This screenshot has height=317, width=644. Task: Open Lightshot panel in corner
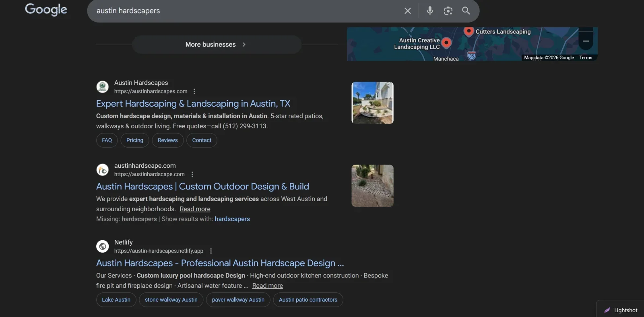tap(621, 310)
